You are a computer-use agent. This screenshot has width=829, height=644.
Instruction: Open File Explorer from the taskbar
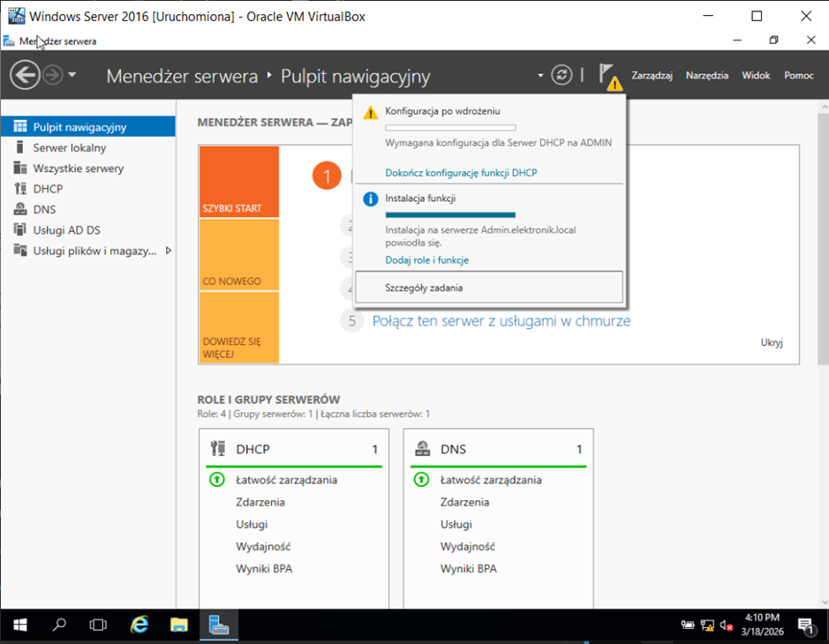click(x=179, y=625)
